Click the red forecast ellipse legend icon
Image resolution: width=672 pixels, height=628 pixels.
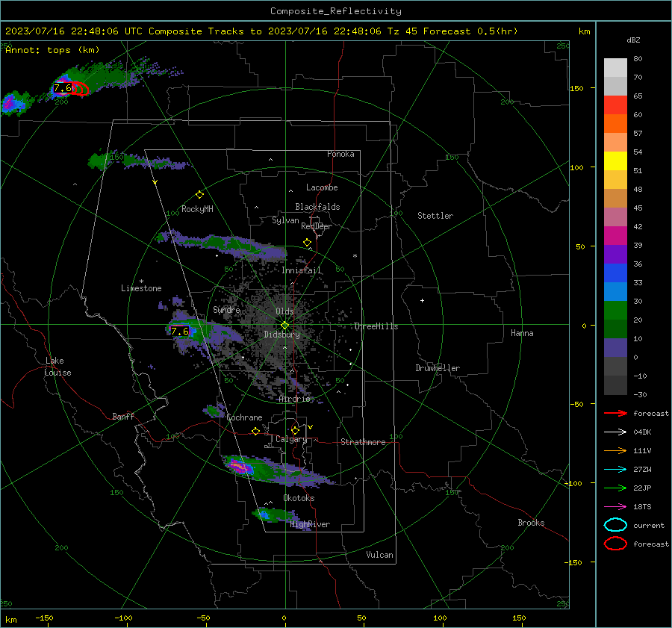(615, 544)
